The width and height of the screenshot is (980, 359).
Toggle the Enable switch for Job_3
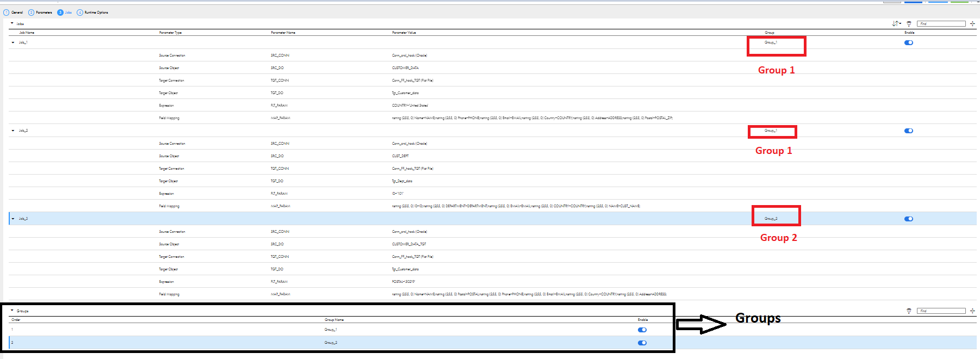909,219
